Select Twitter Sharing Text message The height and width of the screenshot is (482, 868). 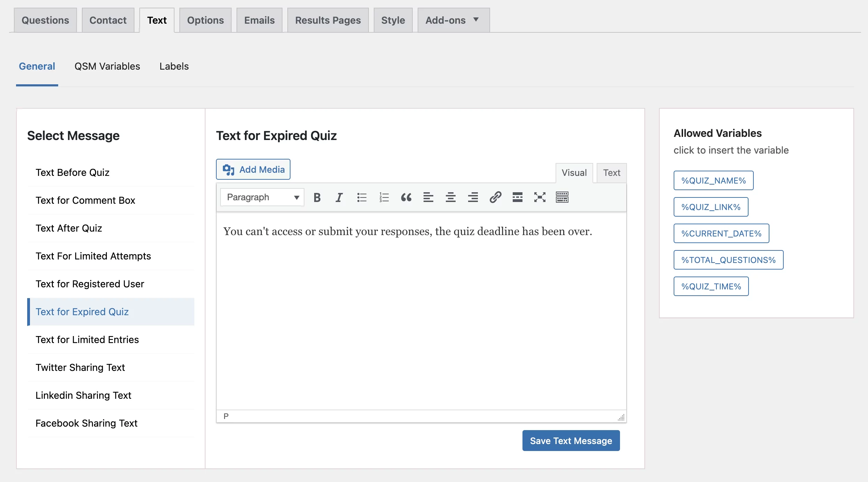111,367
